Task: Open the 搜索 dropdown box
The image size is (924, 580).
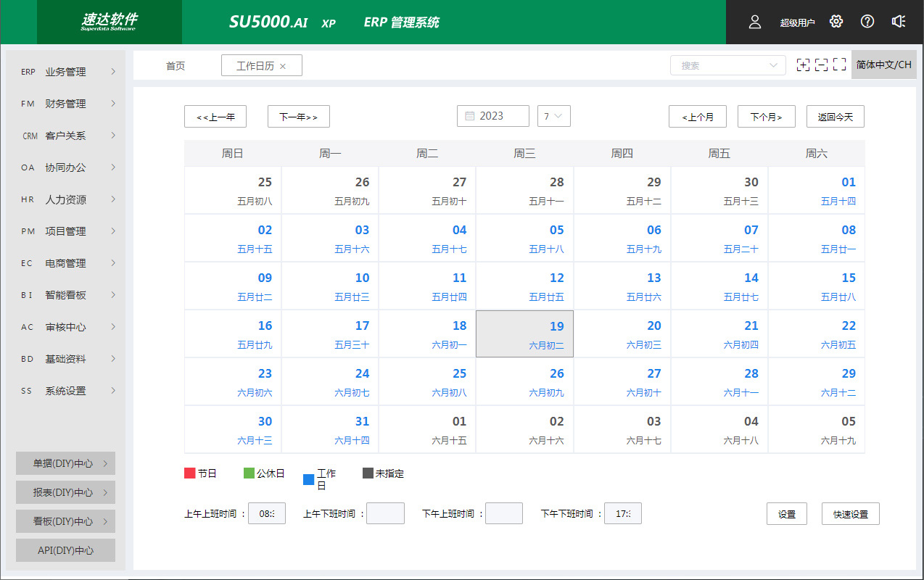Action: (x=727, y=65)
